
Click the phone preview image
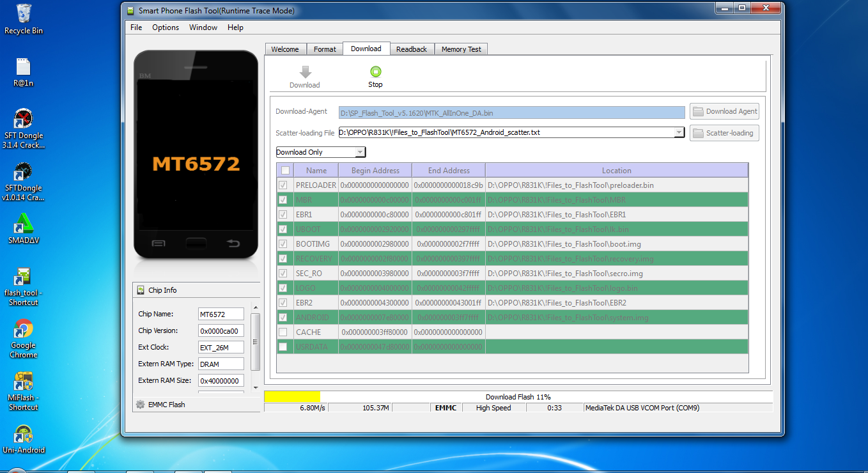tap(196, 154)
